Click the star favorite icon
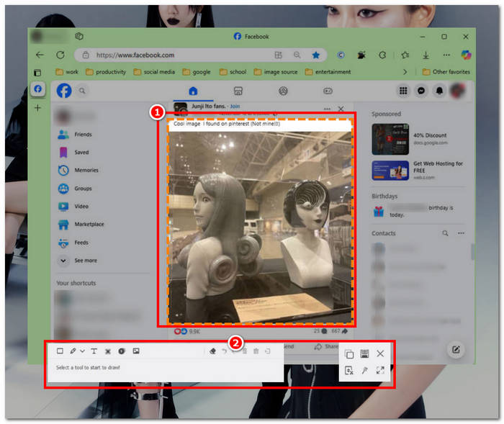 coord(315,55)
